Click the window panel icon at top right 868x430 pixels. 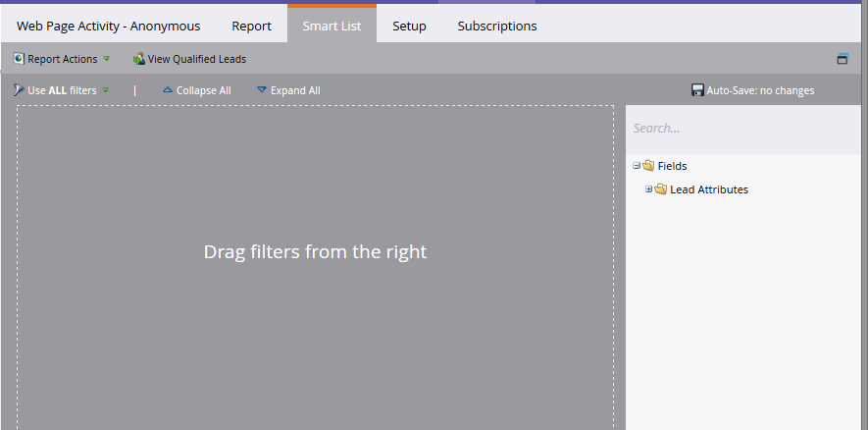pos(842,59)
